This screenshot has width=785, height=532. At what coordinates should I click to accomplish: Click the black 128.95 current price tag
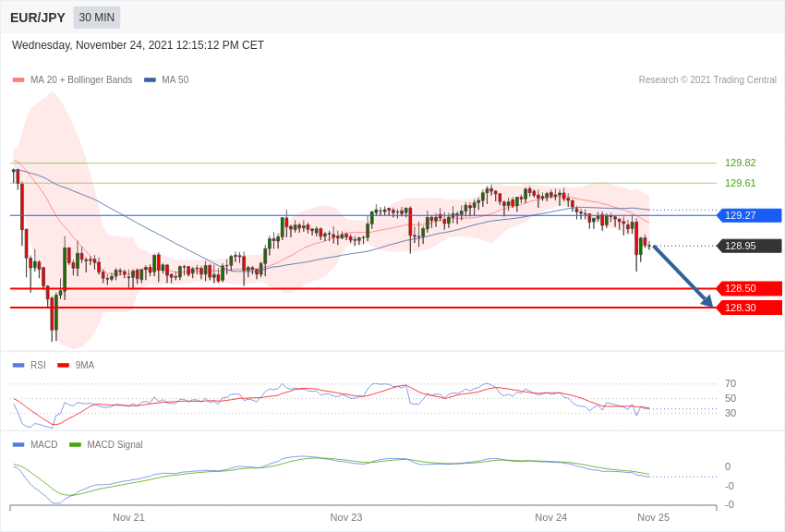(749, 246)
